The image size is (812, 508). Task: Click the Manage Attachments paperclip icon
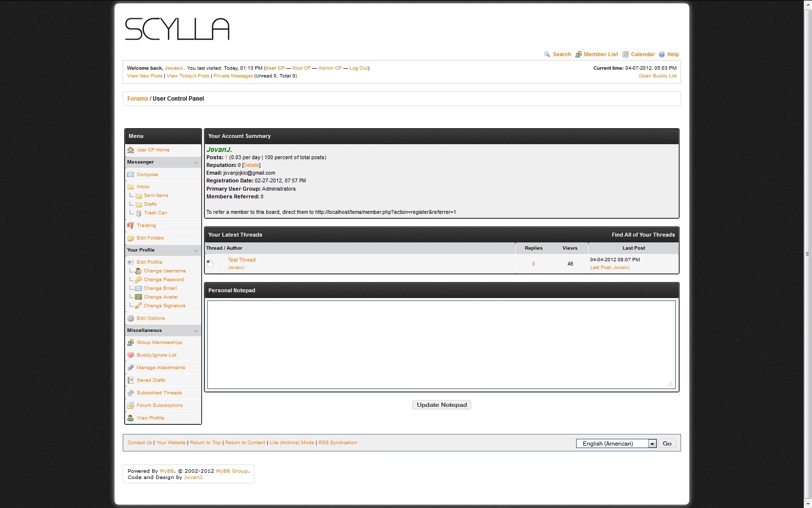[x=130, y=368]
